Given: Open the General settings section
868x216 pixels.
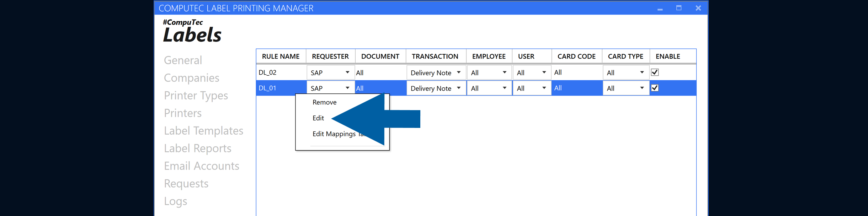Looking at the screenshot, I should tap(183, 60).
